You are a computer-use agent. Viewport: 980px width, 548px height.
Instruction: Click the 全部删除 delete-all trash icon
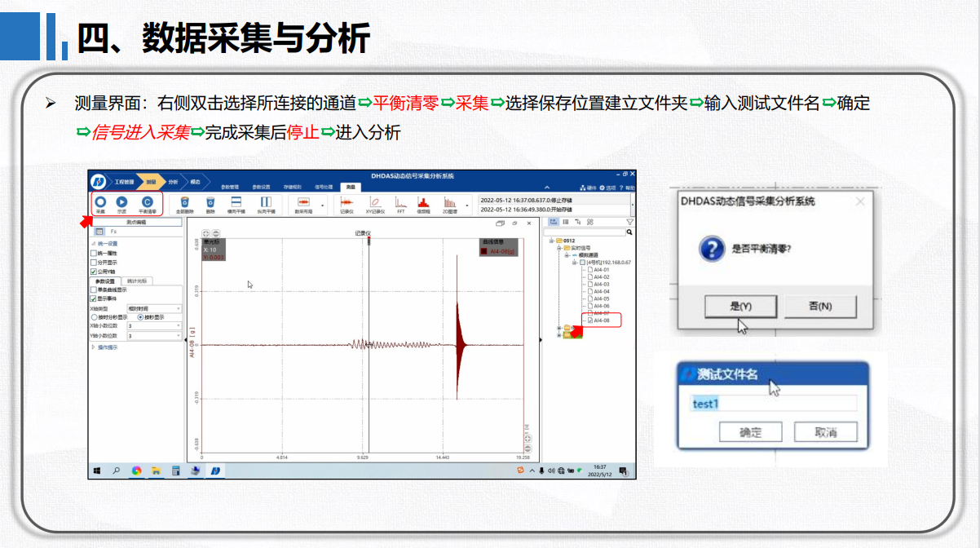click(x=185, y=201)
